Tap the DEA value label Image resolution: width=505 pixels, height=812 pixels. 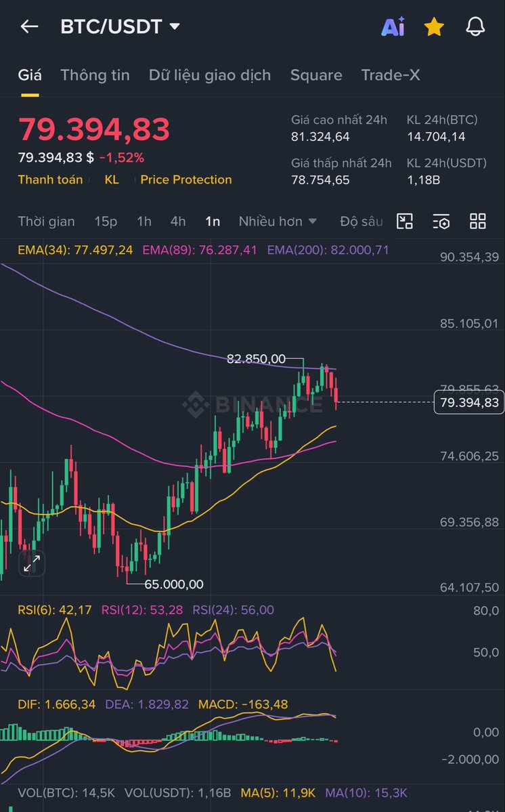point(147,704)
